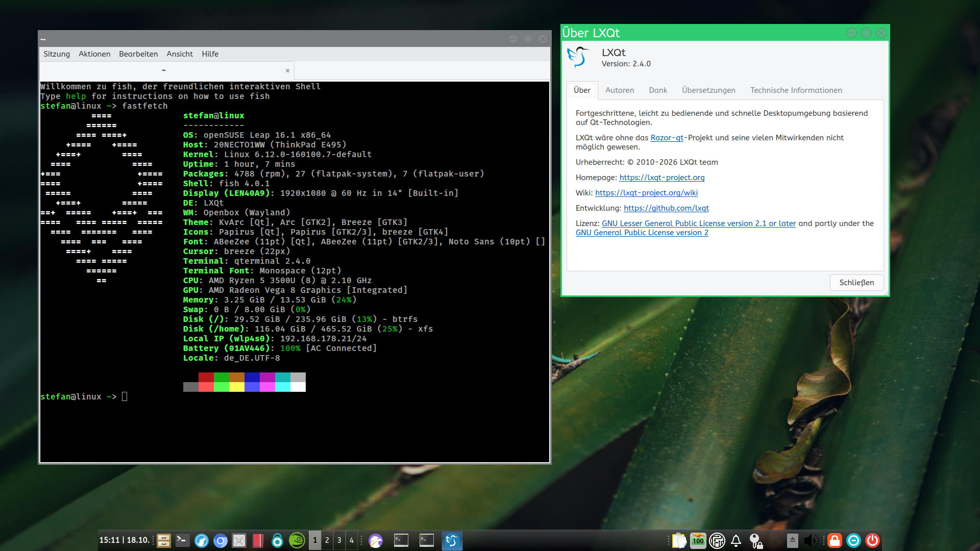Switch to the Übersetzungen tab
Viewport: 980px width, 551px height.
pyautogui.click(x=708, y=90)
